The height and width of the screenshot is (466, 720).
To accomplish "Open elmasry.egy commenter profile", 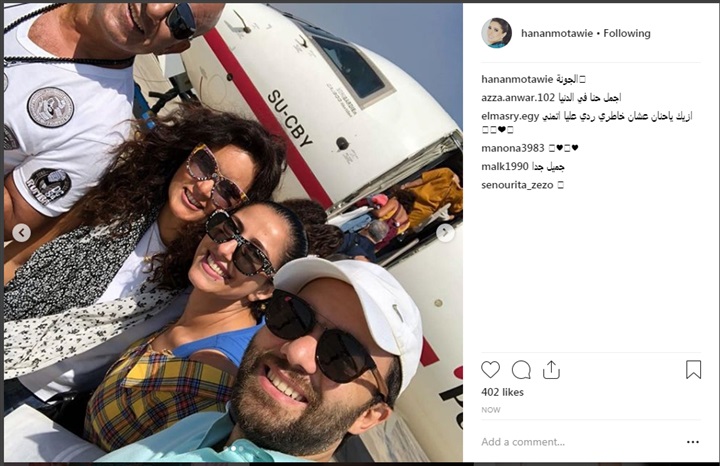I will [510, 116].
